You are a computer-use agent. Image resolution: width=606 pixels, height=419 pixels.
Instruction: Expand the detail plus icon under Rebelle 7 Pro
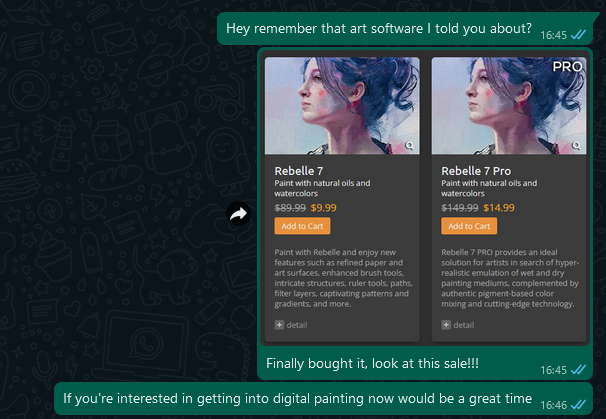pos(446,325)
